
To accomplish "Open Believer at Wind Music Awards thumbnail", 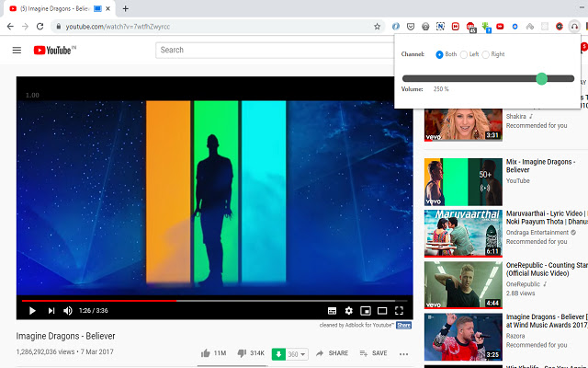I will point(463,337).
